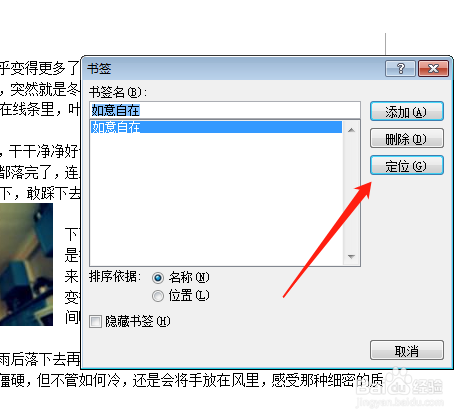Viewport: 473px width, 420px height.
Task: Click the scroll down arrow in bookmark list
Action: click(x=351, y=257)
